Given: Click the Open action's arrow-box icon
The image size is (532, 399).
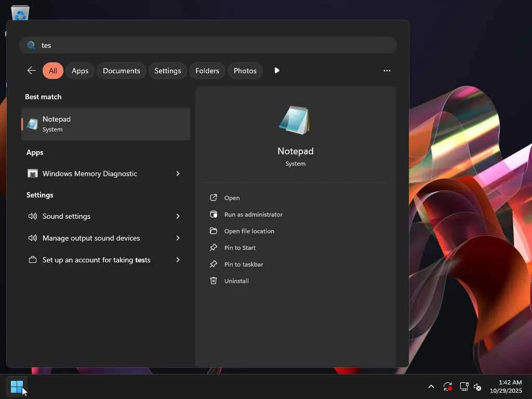Looking at the screenshot, I should click(214, 197).
